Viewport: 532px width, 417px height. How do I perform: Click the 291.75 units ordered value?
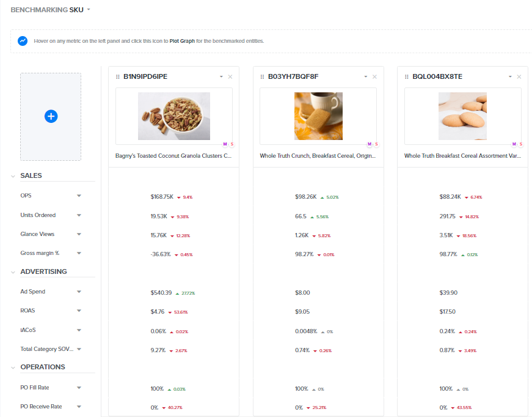tap(448, 216)
